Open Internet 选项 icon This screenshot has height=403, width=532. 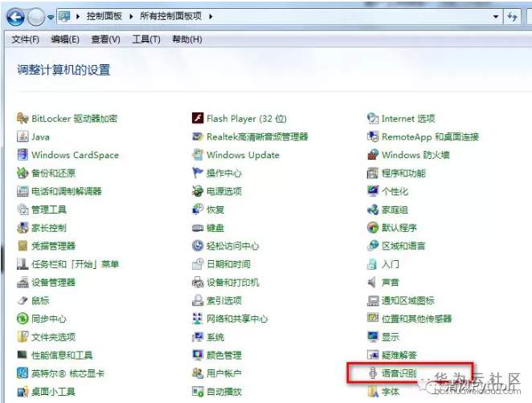point(373,118)
